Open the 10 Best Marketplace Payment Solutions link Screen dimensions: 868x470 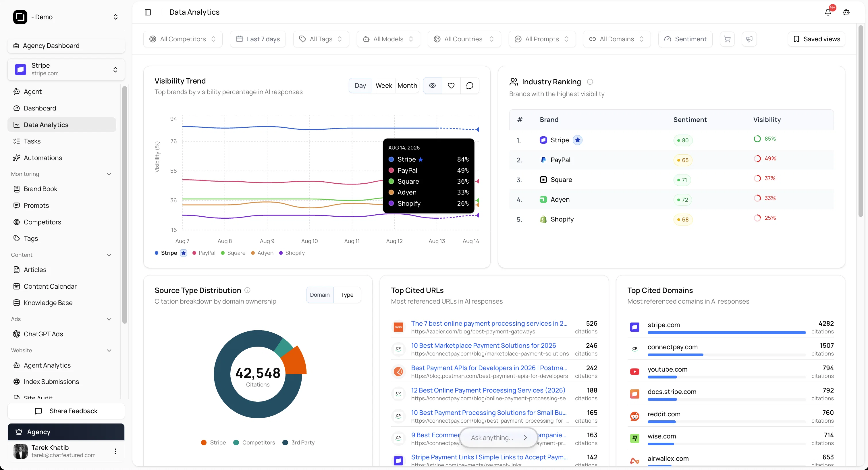point(483,345)
